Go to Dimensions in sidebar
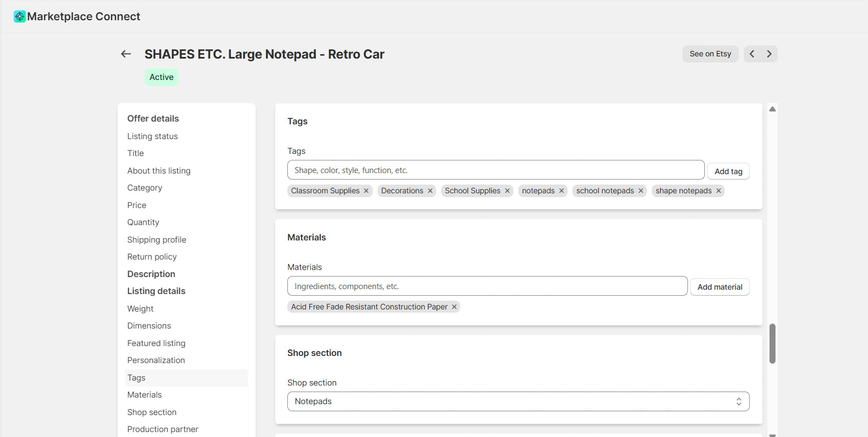 click(149, 326)
